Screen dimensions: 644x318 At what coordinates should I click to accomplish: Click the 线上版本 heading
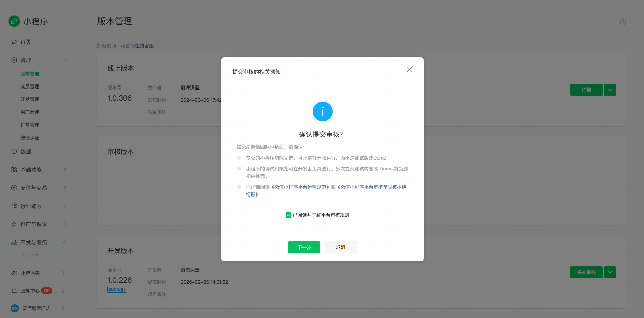click(121, 68)
